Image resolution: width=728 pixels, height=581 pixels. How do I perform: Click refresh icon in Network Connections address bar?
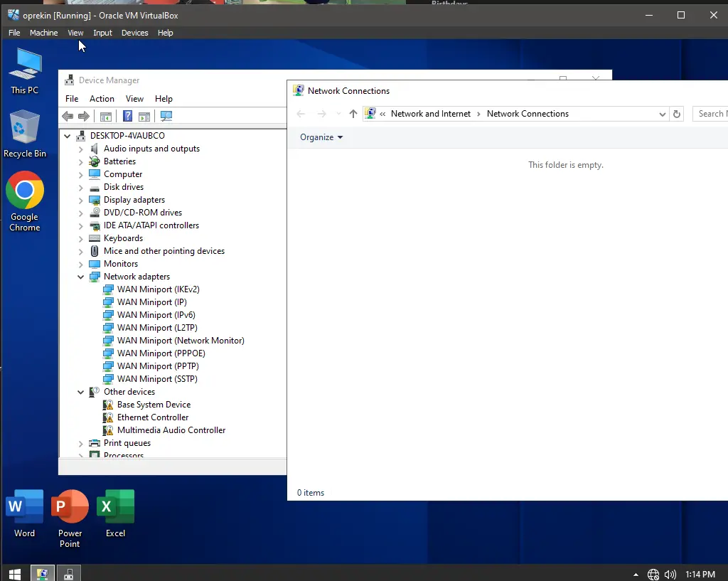tap(677, 114)
